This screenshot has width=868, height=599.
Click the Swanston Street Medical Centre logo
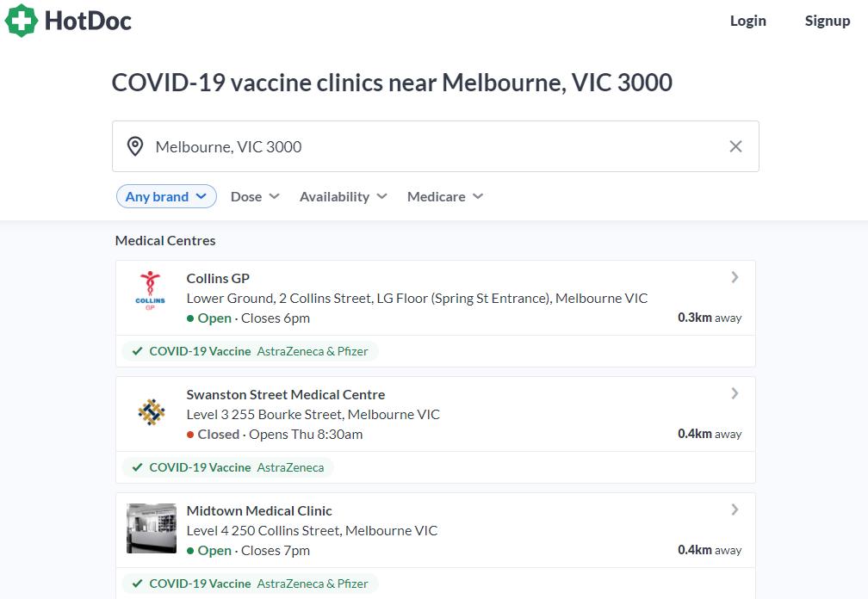click(x=151, y=412)
